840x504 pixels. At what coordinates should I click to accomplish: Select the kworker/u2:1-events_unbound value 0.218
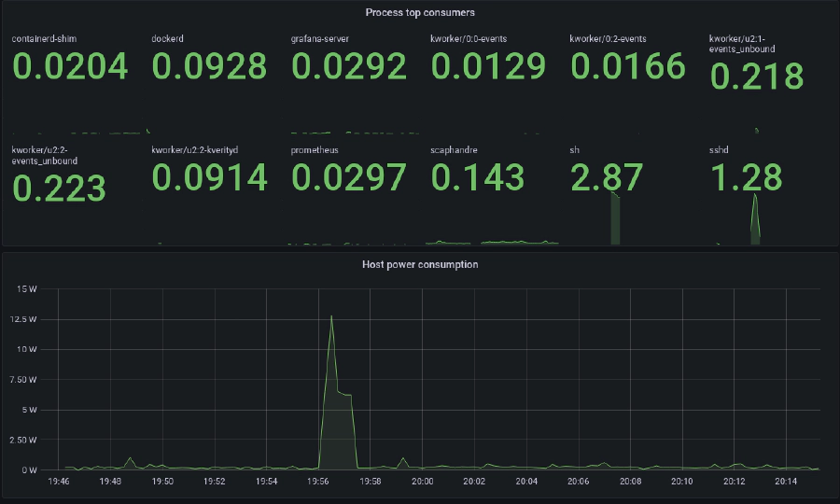[x=756, y=77]
